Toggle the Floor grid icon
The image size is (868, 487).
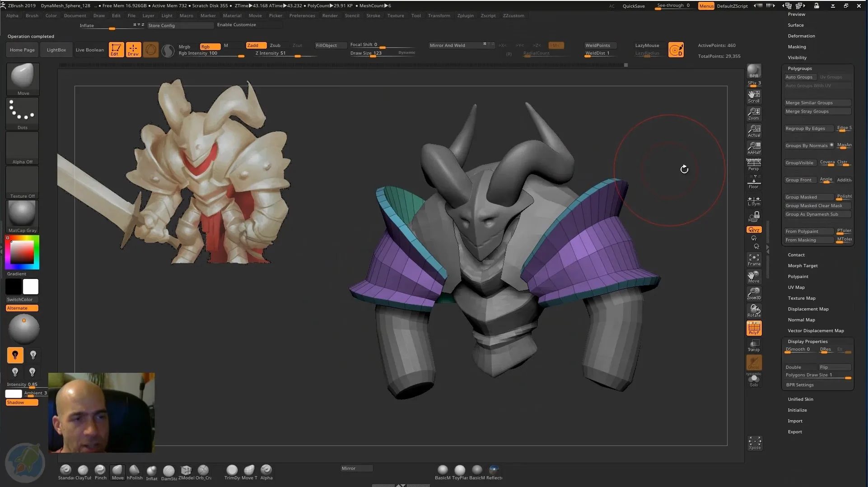pyautogui.click(x=753, y=182)
